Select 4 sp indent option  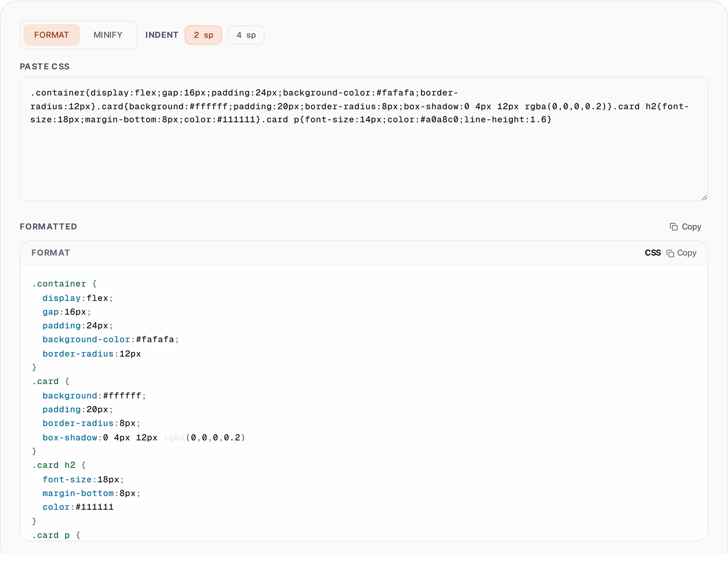tap(246, 35)
